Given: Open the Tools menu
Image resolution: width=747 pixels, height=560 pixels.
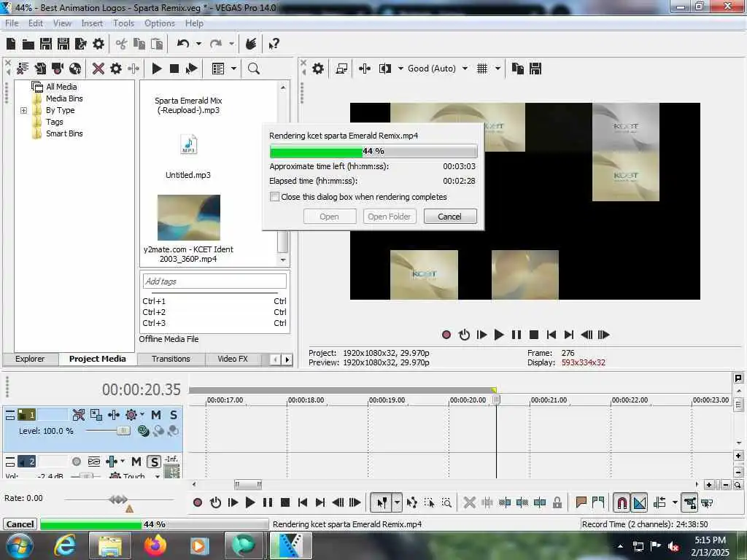Looking at the screenshot, I should 123,23.
